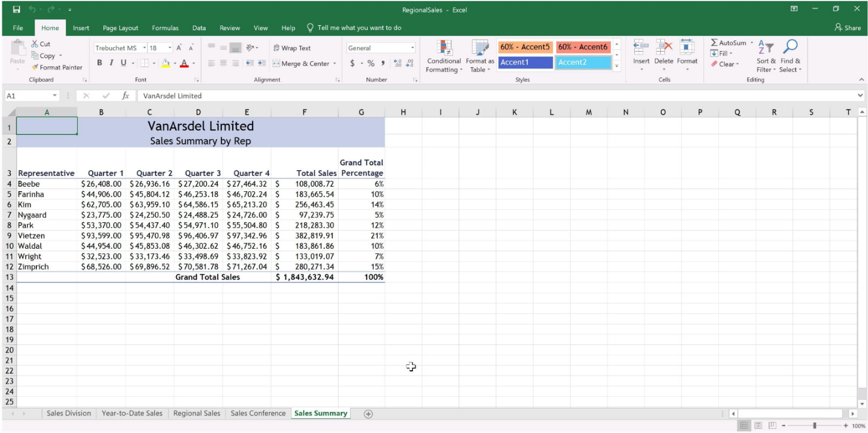The height and width of the screenshot is (433, 868).
Task: Click into the formula bar showing VanArsdel Limited
Action: pyautogui.click(x=496, y=96)
